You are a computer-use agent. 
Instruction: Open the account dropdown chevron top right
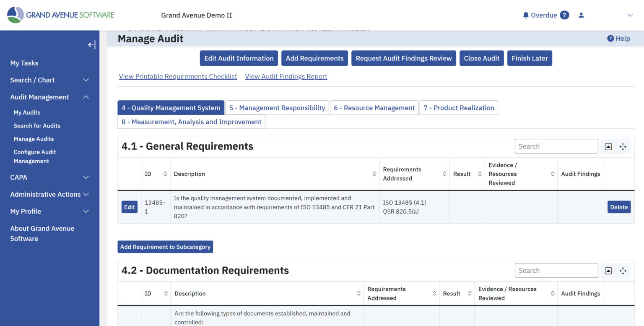click(x=630, y=15)
